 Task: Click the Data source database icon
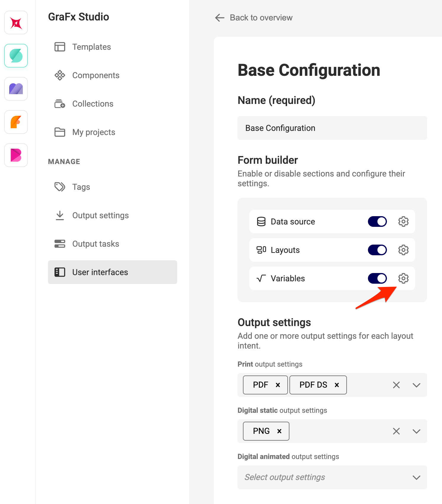(x=261, y=221)
